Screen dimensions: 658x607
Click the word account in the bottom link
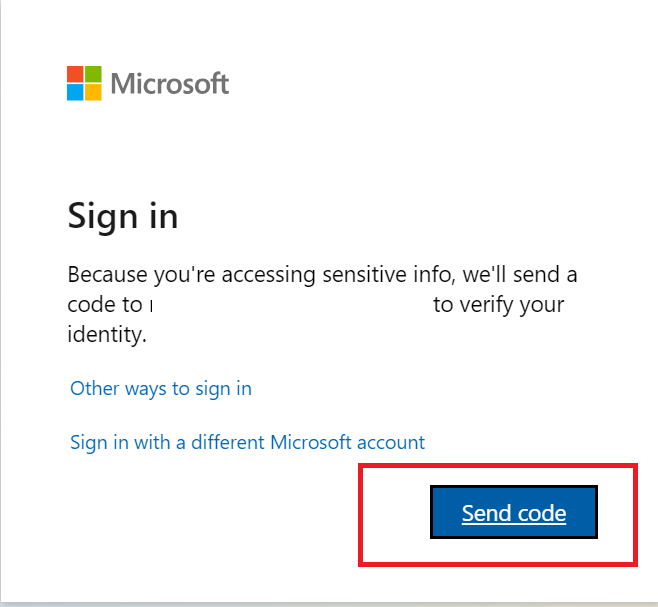coord(391,442)
